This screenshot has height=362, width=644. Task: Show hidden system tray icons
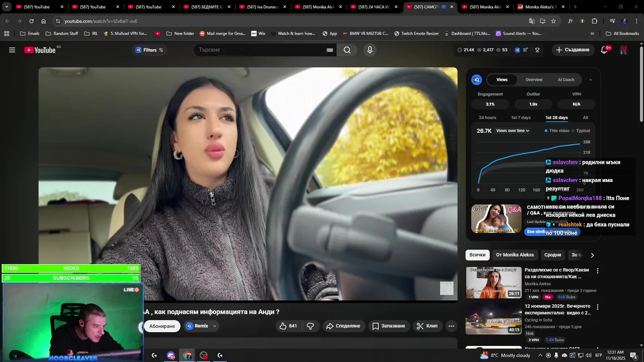pos(540,355)
